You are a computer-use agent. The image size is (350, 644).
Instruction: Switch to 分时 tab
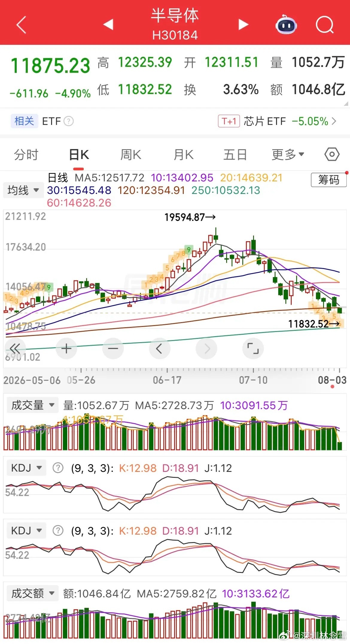pos(26,155)
